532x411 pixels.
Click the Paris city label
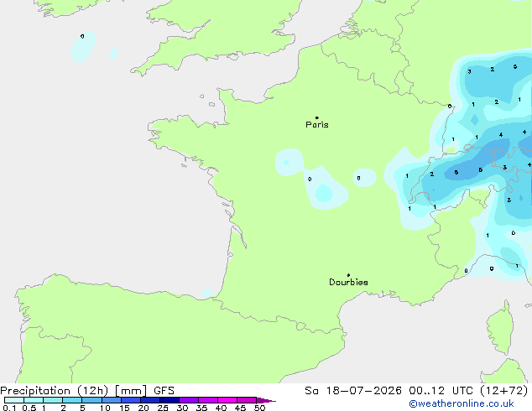pyautogui.click(x=317, y=125)
